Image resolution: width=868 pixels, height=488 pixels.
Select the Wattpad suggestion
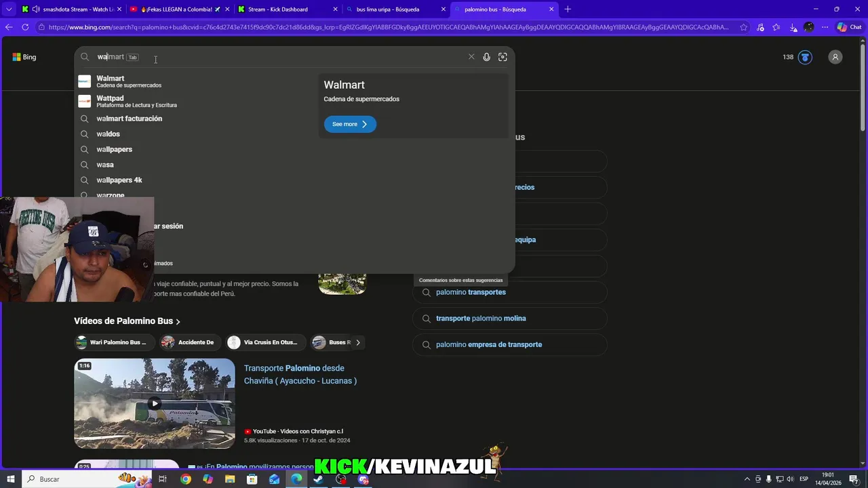197,102
